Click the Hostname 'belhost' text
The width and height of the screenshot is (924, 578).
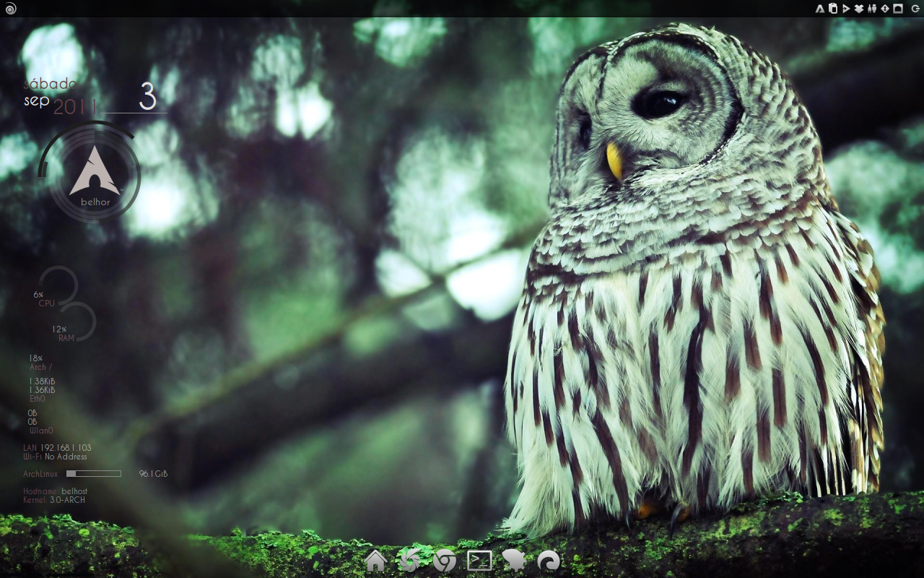click(x=74, y=491)
